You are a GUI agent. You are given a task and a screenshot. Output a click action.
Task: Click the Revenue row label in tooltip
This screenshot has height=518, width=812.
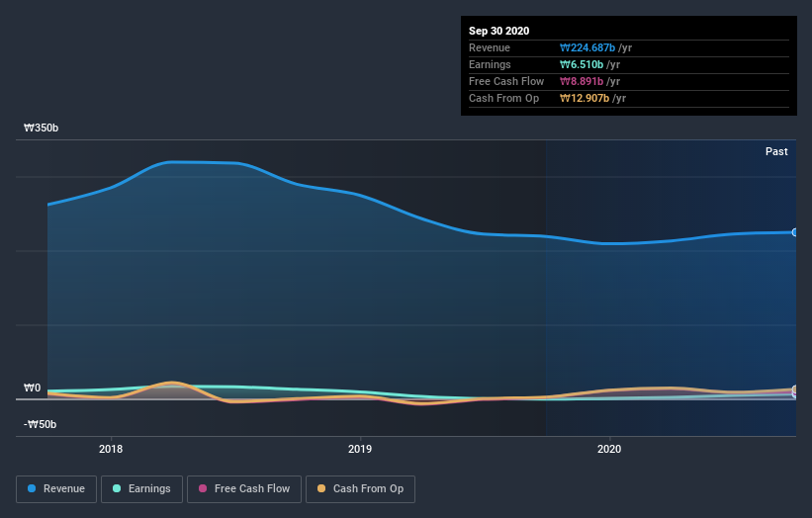(490, 47)
